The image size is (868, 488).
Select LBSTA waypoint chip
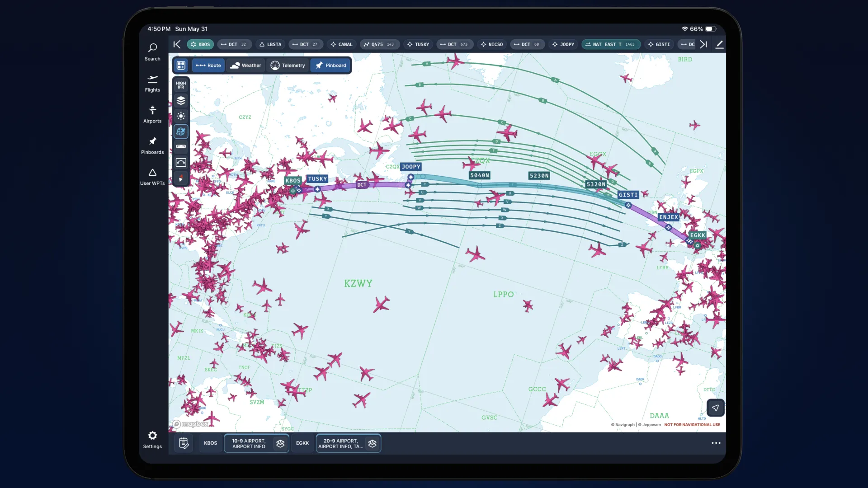[x=270, y=44]
